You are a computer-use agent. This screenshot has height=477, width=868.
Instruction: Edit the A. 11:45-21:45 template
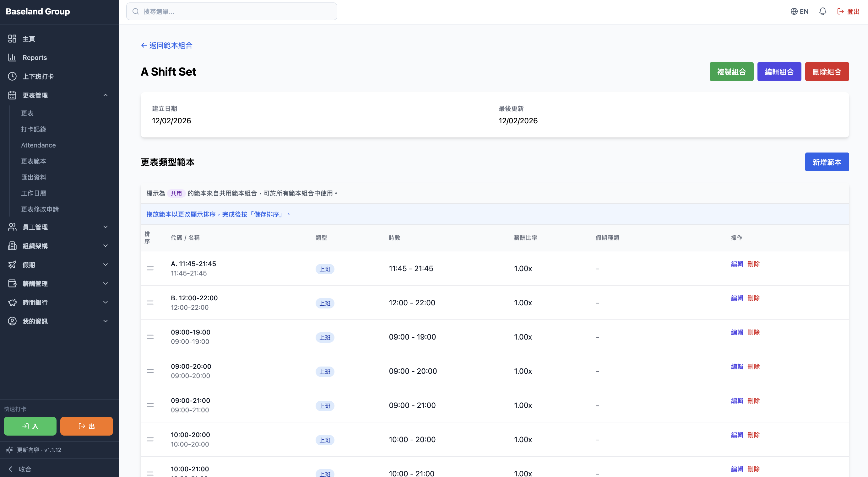pos(737,264)
